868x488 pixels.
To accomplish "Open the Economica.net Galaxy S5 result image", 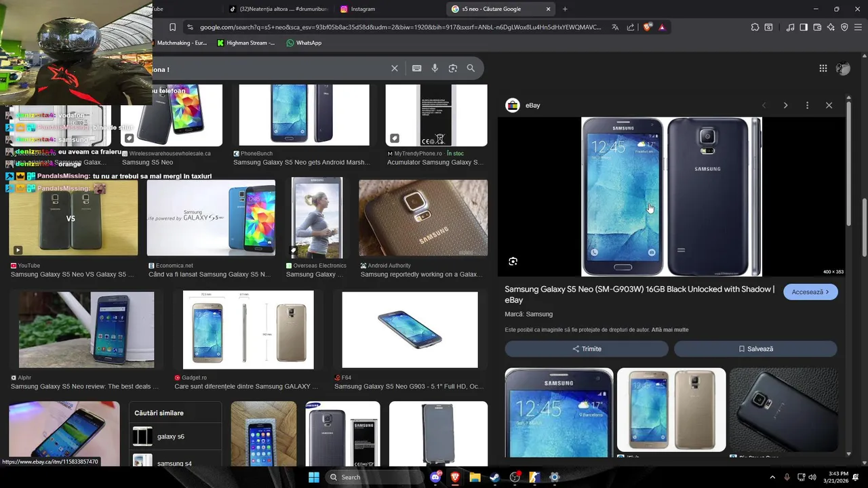I will 211,218.
